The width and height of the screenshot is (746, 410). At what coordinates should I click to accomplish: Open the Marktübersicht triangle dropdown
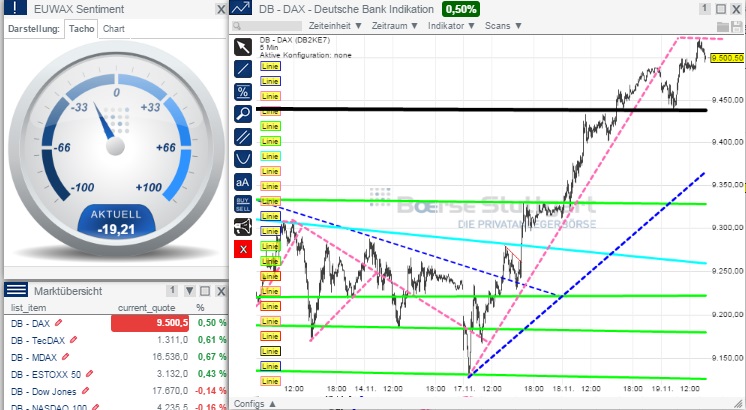click(189, 291)
